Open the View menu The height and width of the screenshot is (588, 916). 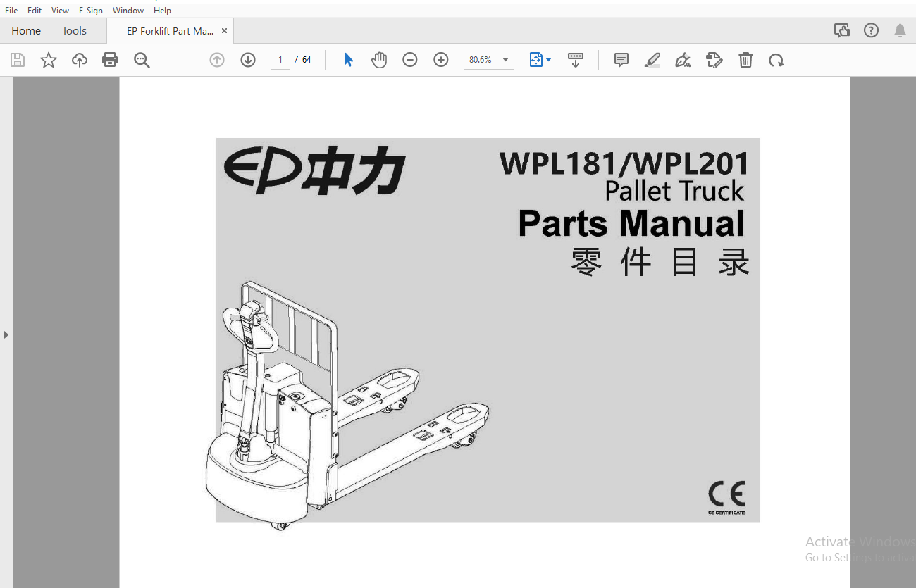pos(61,11)
